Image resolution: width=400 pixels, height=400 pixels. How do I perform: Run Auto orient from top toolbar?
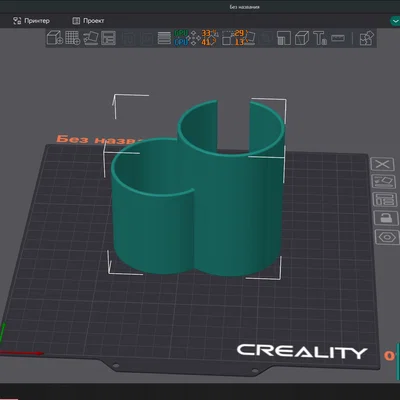tap(91, 38)
